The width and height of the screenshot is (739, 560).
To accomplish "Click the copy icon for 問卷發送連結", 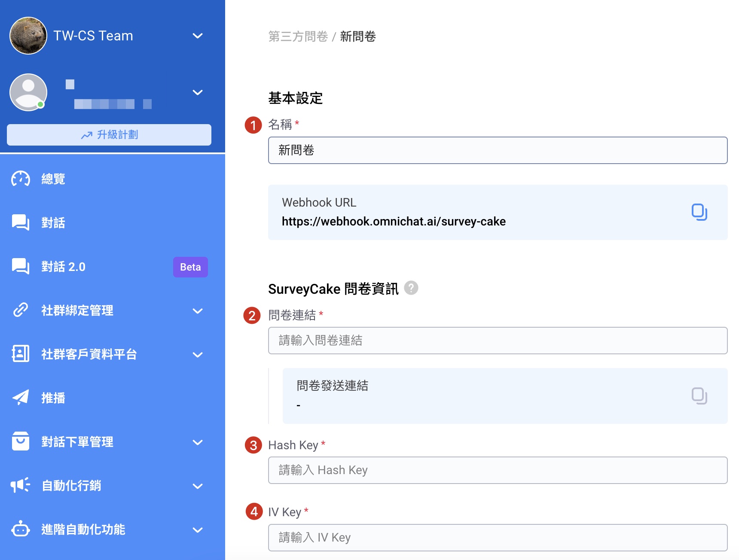I will [x=699, y=396].
